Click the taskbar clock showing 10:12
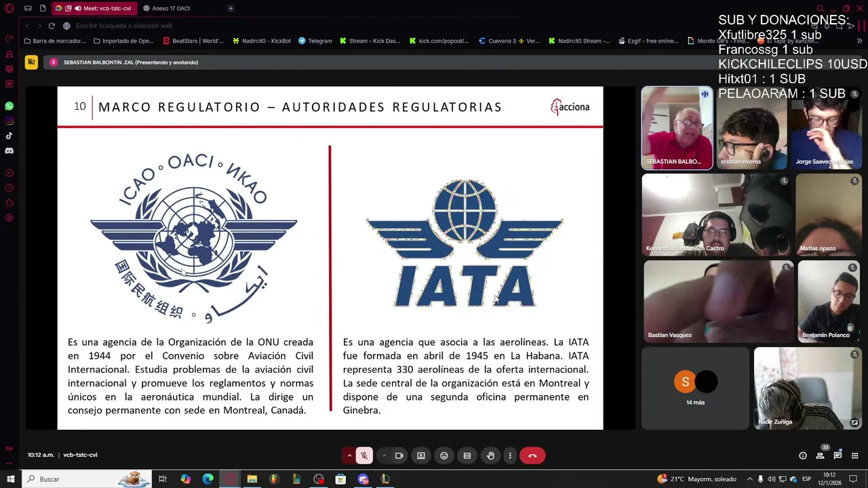Viewport: 868px width, 488px height. point(829,479)
